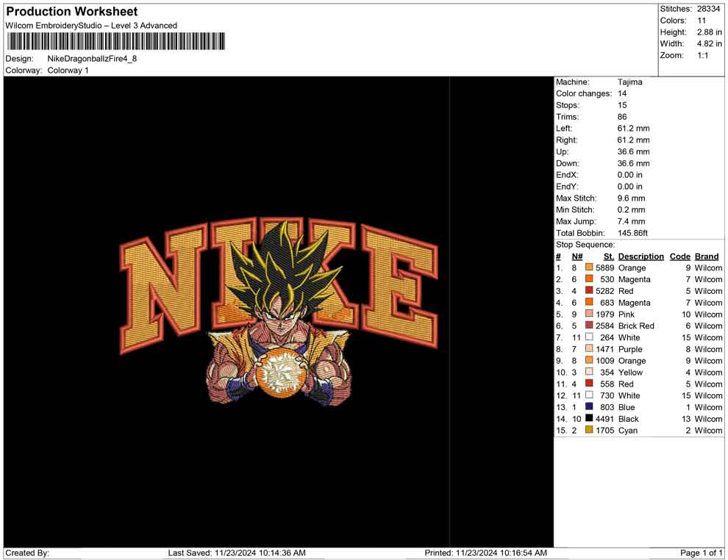This screenshot has width=728, height=560.
Task: Click the machine value 'Tajima'
Action: tap(629, 82)
